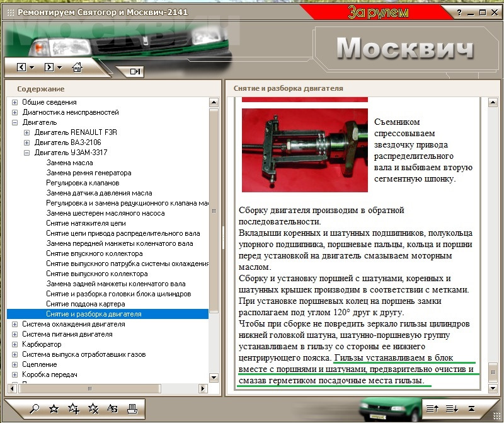Image resolution: width=504 pixels, height=423 pixels.
Task: Click the window resize grip corner
Action: 496,416
